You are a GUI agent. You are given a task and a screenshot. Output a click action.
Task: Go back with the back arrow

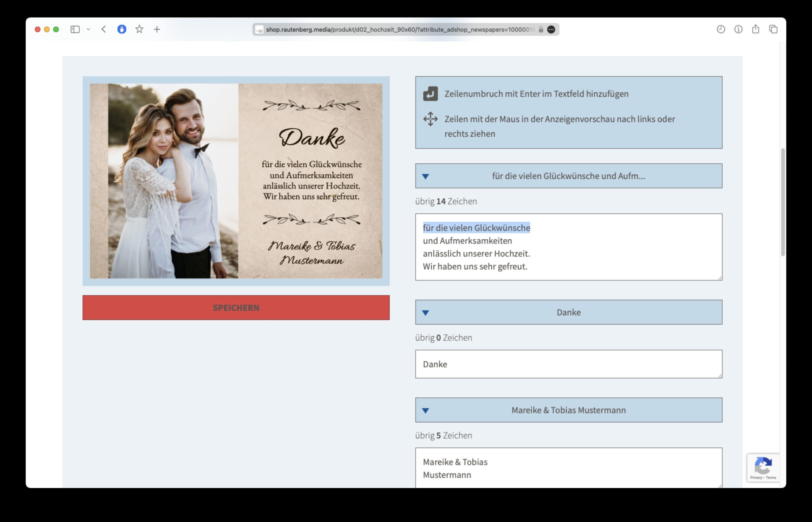coord(104,30)
